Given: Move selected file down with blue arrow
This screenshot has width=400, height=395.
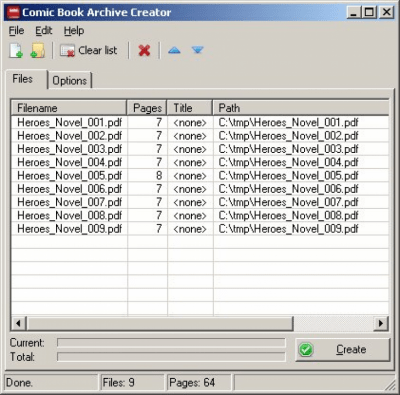Looking at the screenshot, I should (198, 50).
